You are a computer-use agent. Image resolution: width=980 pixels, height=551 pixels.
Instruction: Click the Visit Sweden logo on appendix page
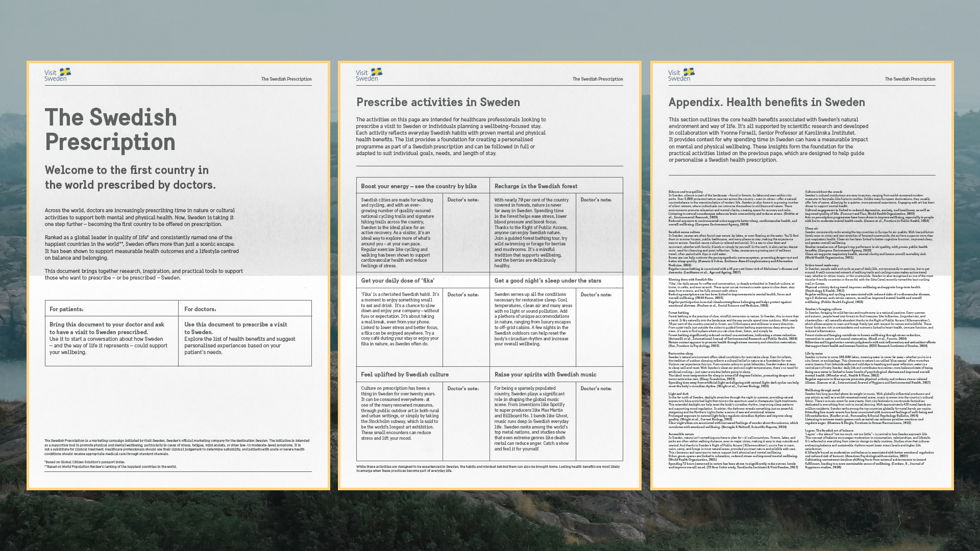(x=681, y=74)
